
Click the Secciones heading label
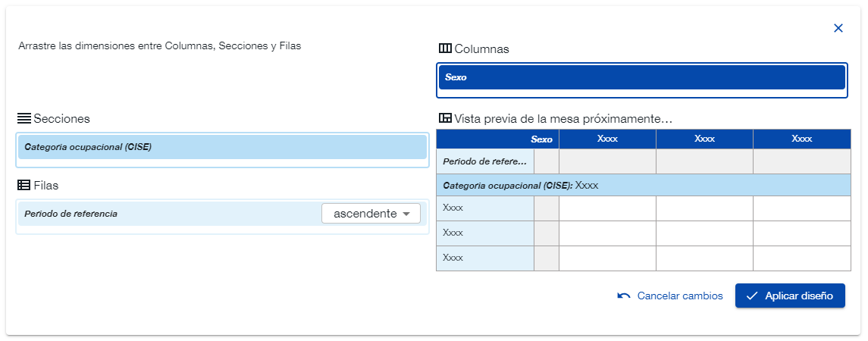click(61, 118)
